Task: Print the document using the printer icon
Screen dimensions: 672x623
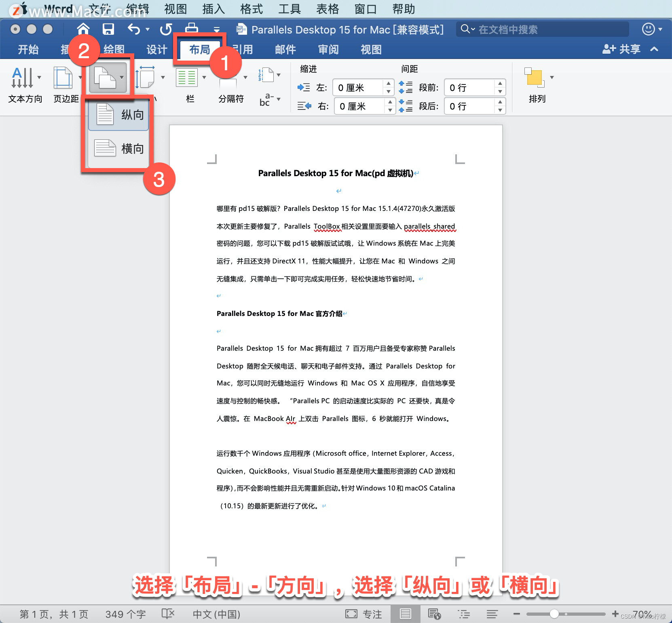Action: point(191,28)
